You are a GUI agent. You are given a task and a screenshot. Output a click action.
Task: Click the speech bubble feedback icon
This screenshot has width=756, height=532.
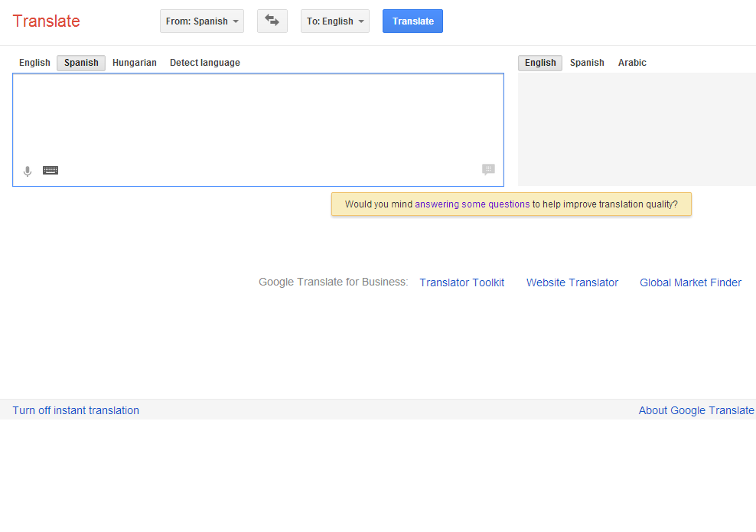pos(488,169)
